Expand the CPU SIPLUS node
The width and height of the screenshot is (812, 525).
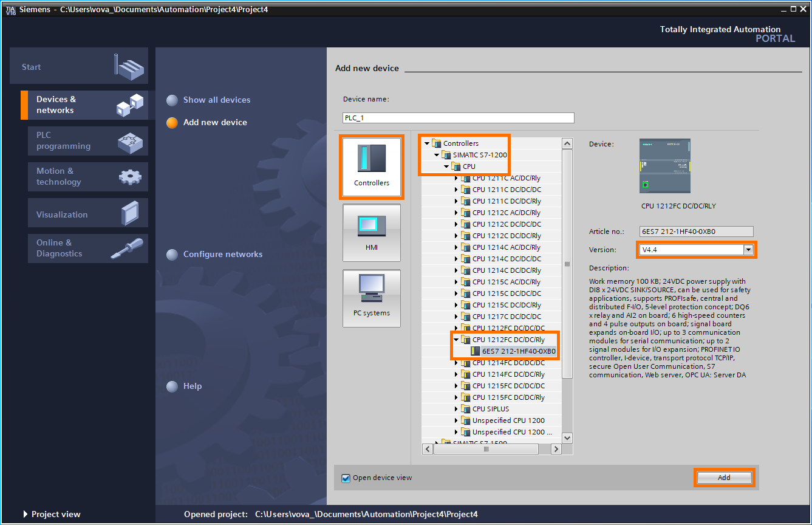[x=456, y=409]
